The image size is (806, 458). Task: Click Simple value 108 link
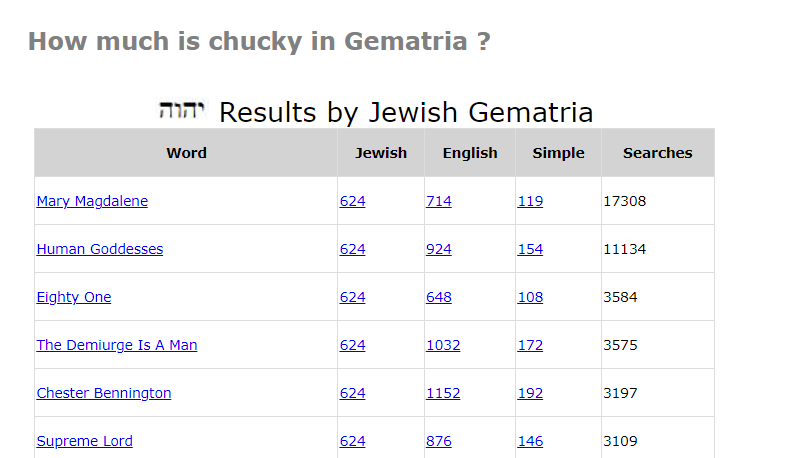tap(530, 297)
